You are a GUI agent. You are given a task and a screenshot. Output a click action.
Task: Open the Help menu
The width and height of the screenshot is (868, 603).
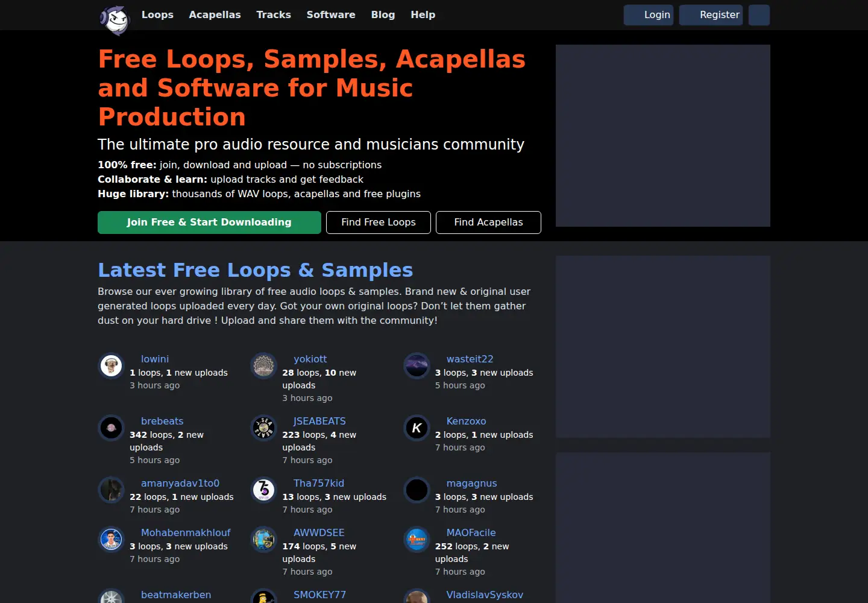click(x=423, y=14)
